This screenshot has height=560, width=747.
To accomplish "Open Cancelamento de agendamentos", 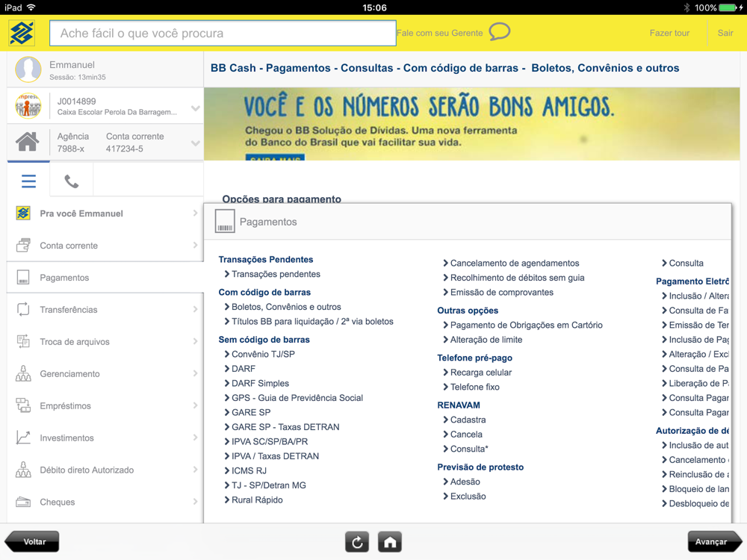I will coord(515,264).
